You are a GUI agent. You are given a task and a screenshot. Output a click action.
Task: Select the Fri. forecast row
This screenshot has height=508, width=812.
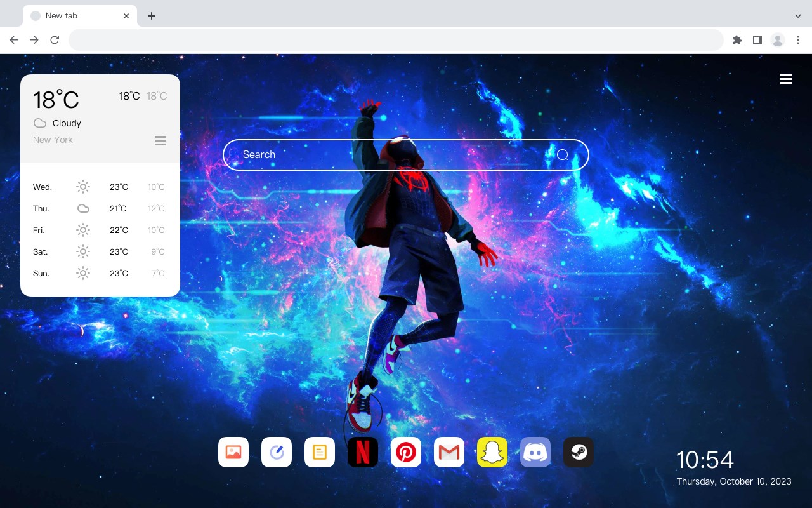(x=100, y=230)
